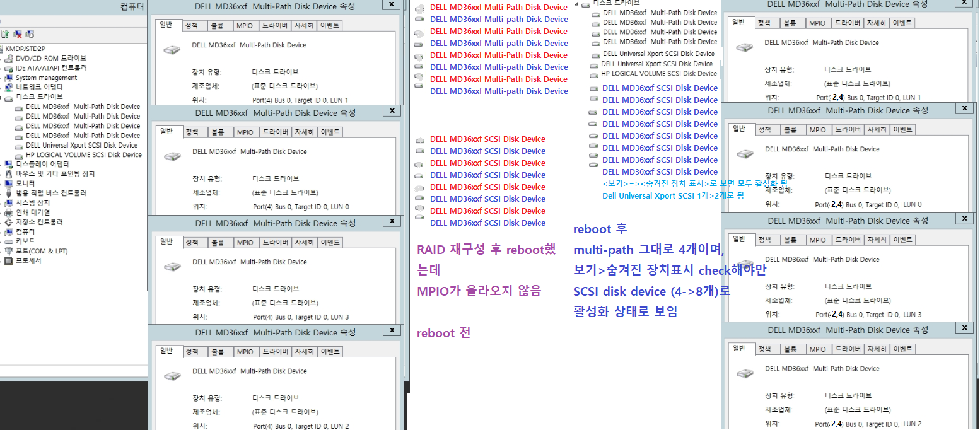
Task: Open 자세히 tab in Port(4) LUN 3 dialog
Action: tap(304, 242)
